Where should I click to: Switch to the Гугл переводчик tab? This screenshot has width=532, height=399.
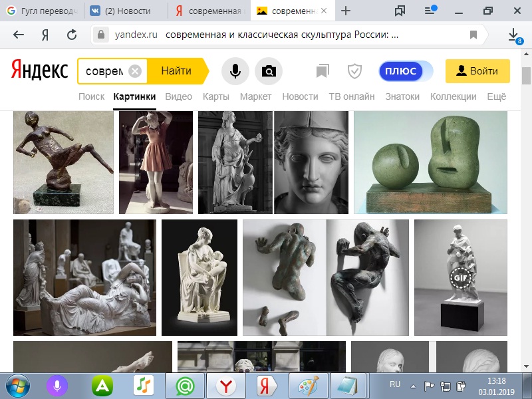click(43, 11)
